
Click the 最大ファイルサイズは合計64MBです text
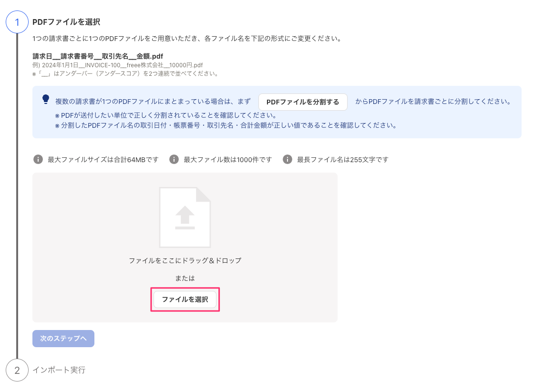click(x=103, y=159)
